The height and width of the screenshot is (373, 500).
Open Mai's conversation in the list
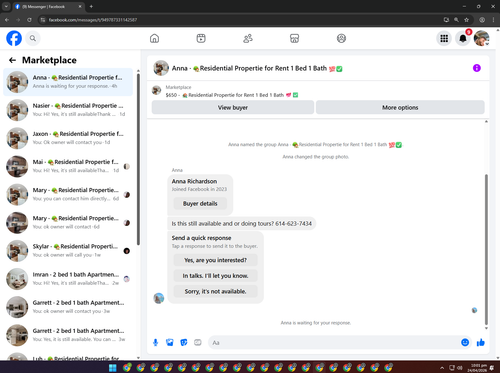[68, 166]
